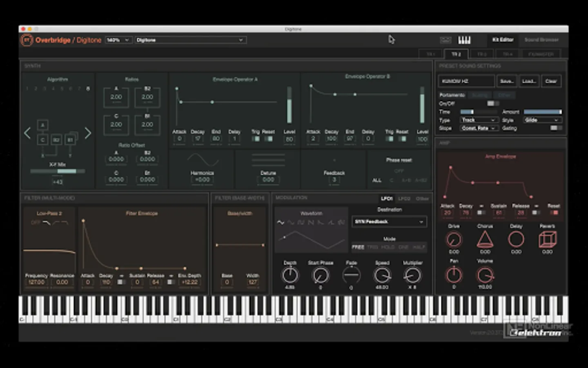Adjust the X-Y Mix slider
The image size is (588, 368).
click(x=58, y=171)
